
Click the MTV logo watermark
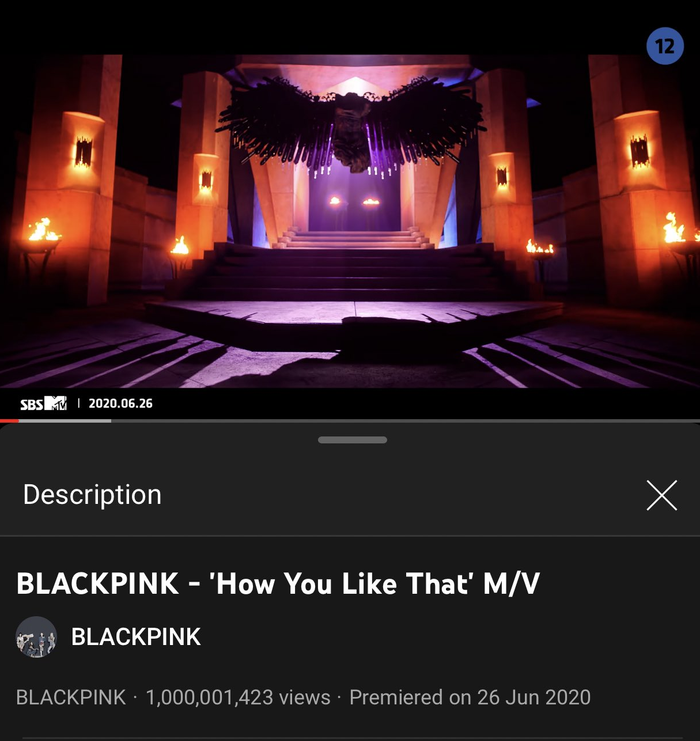coord(56,403)
